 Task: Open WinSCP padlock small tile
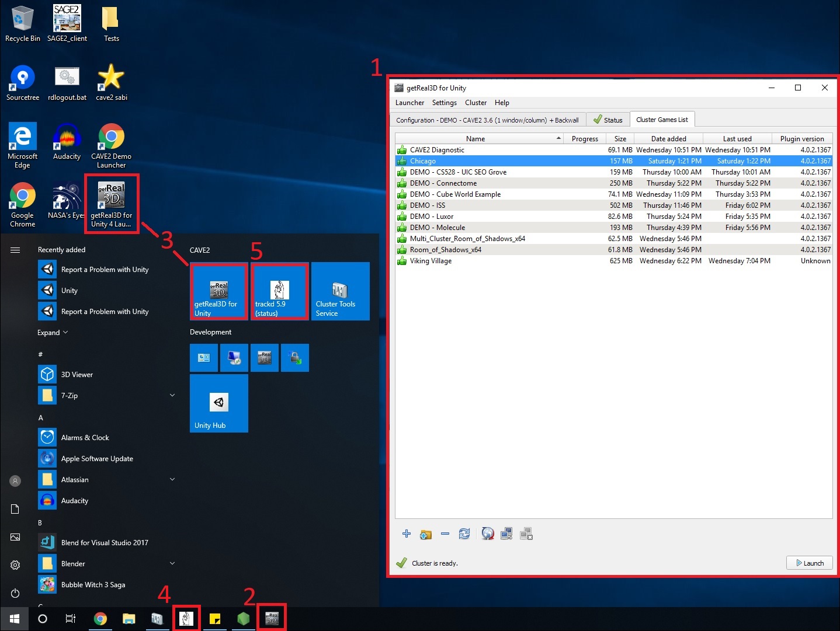coord(295,358)
